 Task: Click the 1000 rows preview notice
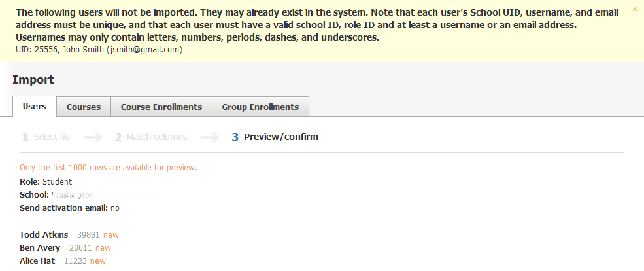109,168
